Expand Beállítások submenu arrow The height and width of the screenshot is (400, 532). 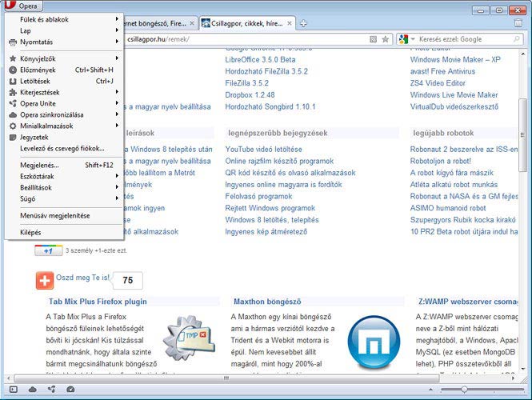[117, 187]
